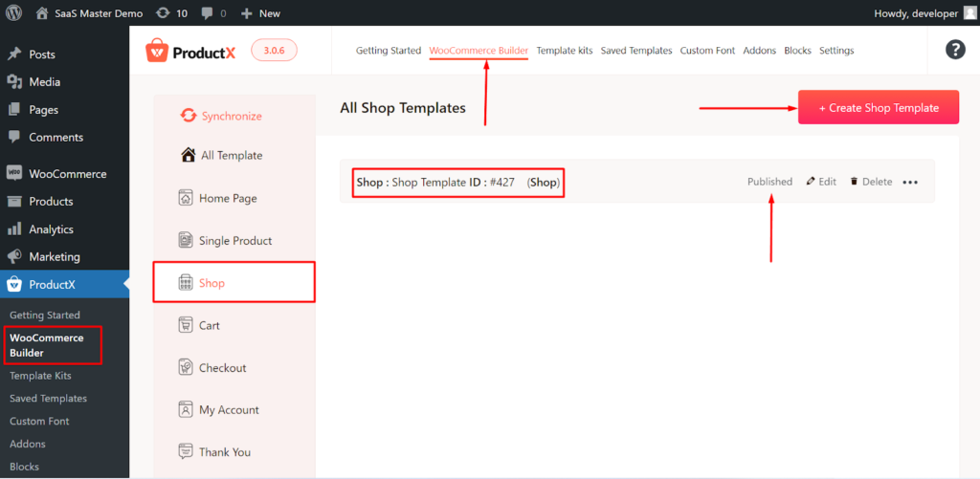Image resolution: width=980 pixels, height=479 pixels.
Task: Open Addons in admin submenu
Action: [28, 444]
